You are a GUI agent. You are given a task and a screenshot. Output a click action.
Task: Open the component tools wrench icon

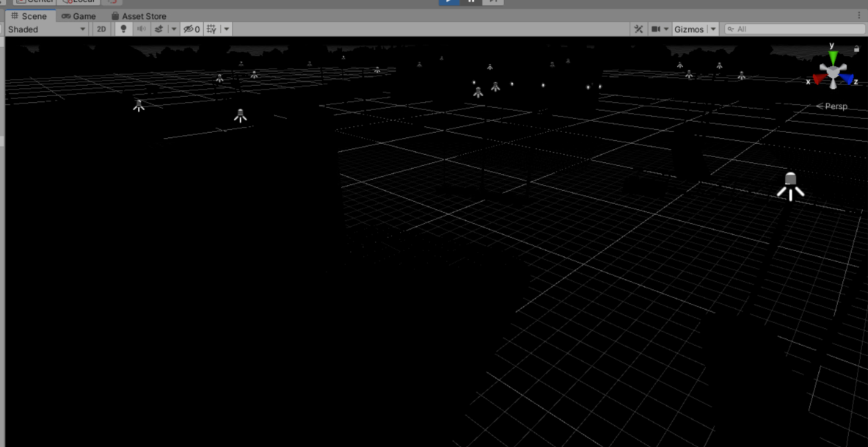(x=639, y=29)
